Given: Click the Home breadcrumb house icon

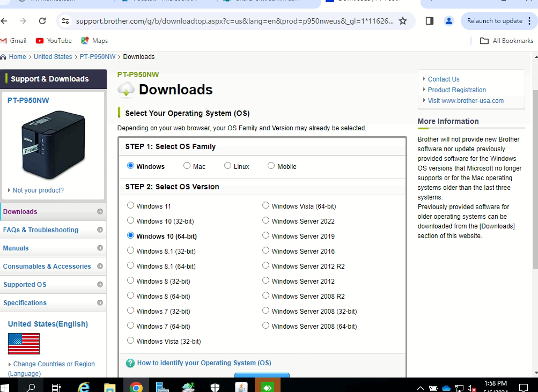Looking at the screenshot, I should pos(3,57).
